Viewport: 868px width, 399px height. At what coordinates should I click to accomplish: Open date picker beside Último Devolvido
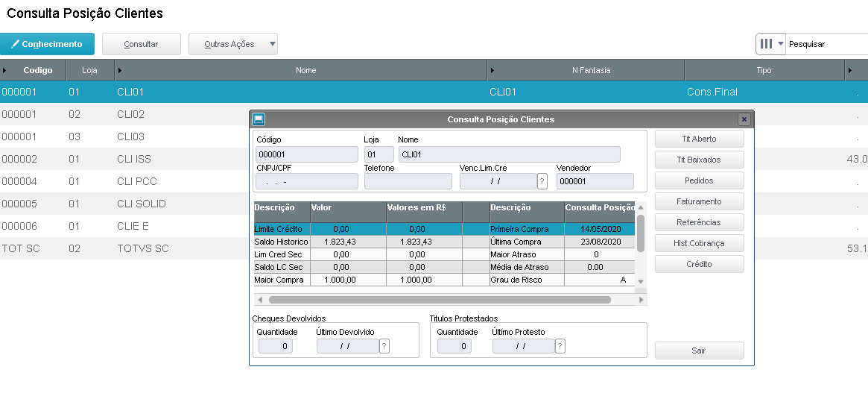(x=384, y=346)
